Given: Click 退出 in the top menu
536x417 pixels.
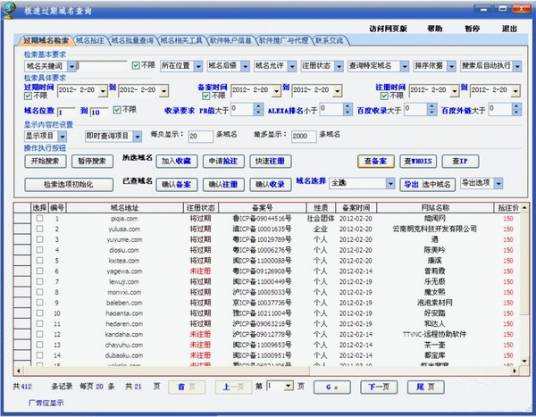Looking at the screenshot, I should (509, 29).
